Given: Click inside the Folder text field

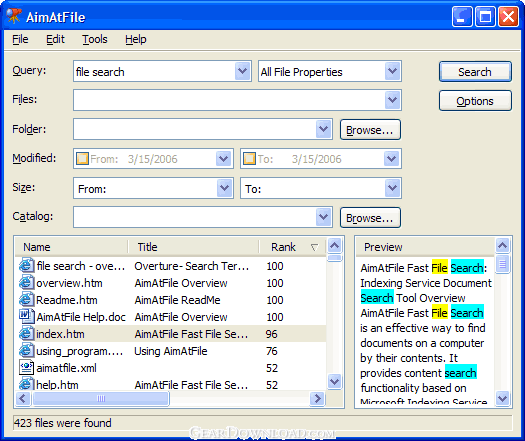Looking at the screenshot, I should pos(195,129).
